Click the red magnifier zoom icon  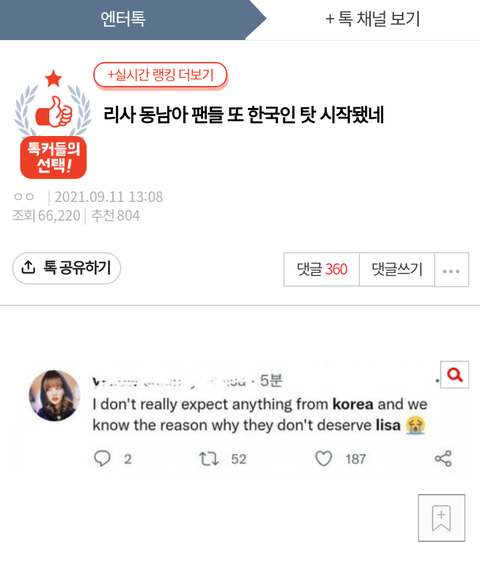pyautogui.click(x=455, y=374)
